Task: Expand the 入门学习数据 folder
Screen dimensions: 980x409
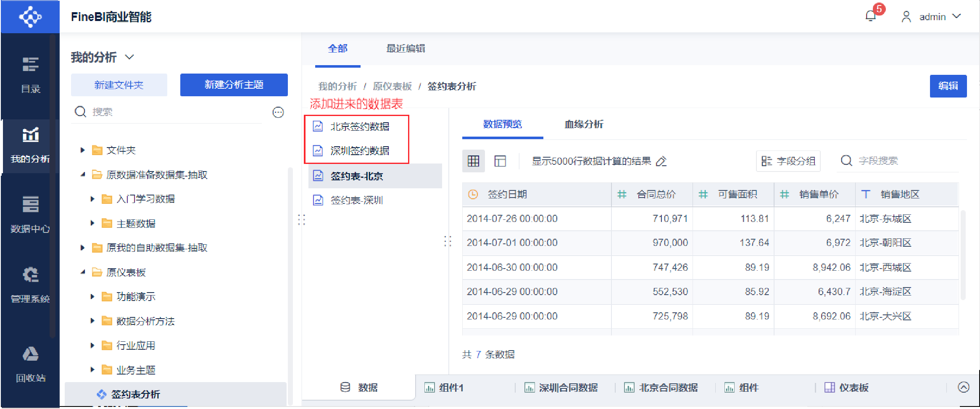Action: tap(92, 199)
